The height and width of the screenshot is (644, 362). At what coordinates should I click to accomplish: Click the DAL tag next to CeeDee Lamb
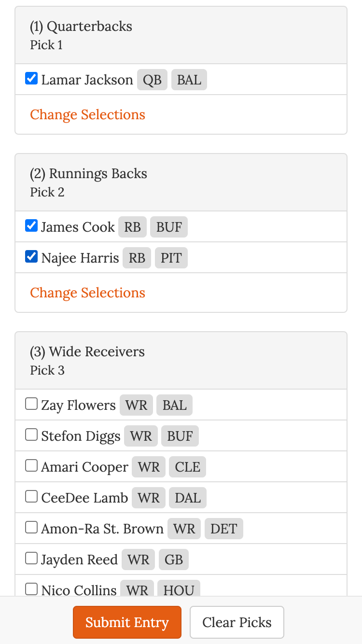click(x=188, y=498)
